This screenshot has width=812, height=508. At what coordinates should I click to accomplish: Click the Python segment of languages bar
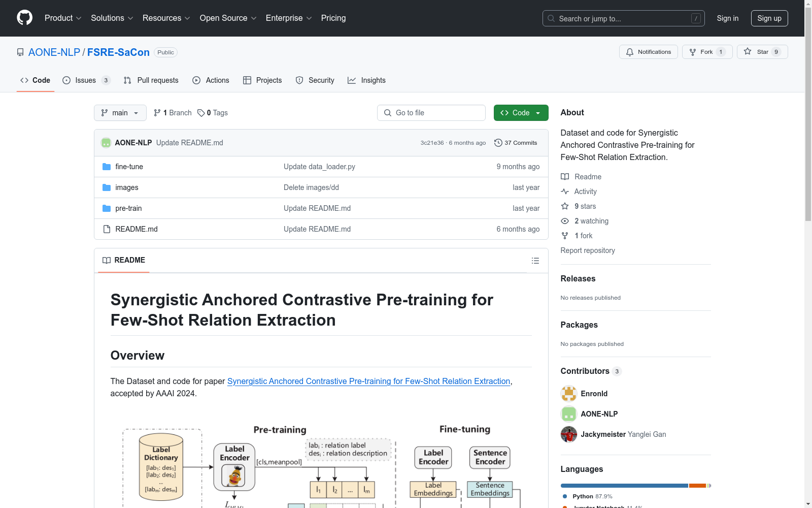624,486
